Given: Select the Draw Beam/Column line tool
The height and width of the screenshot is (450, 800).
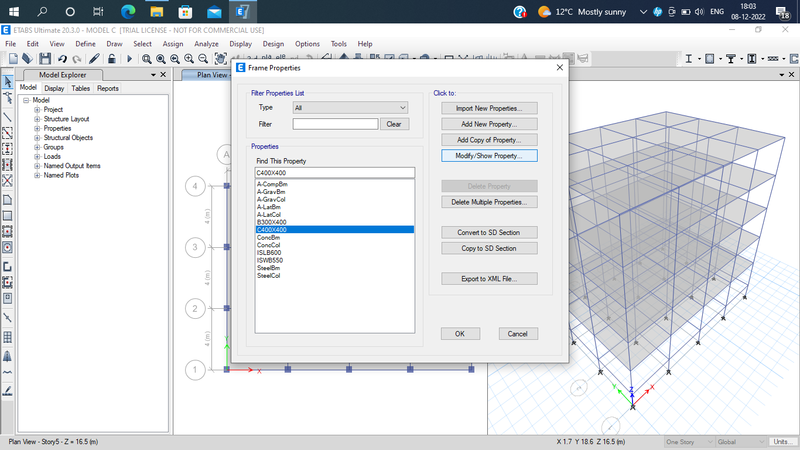Looking at the screenshot, I should click(x=8, y=117).
